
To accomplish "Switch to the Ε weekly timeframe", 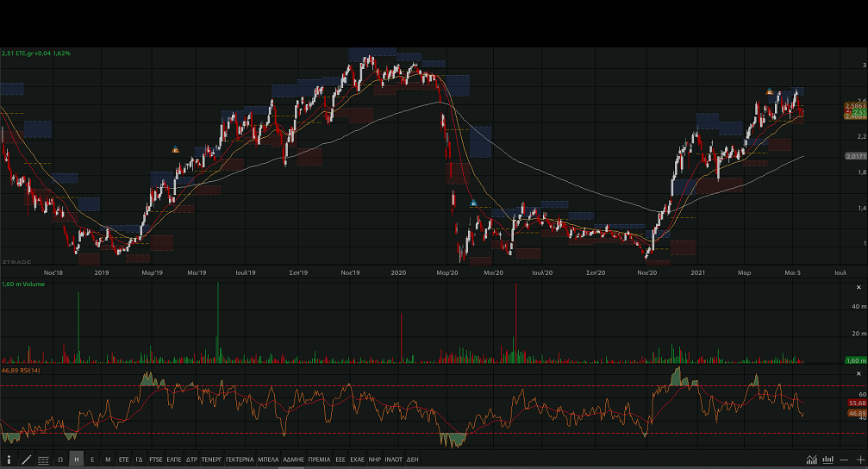I will coord(92,460).
